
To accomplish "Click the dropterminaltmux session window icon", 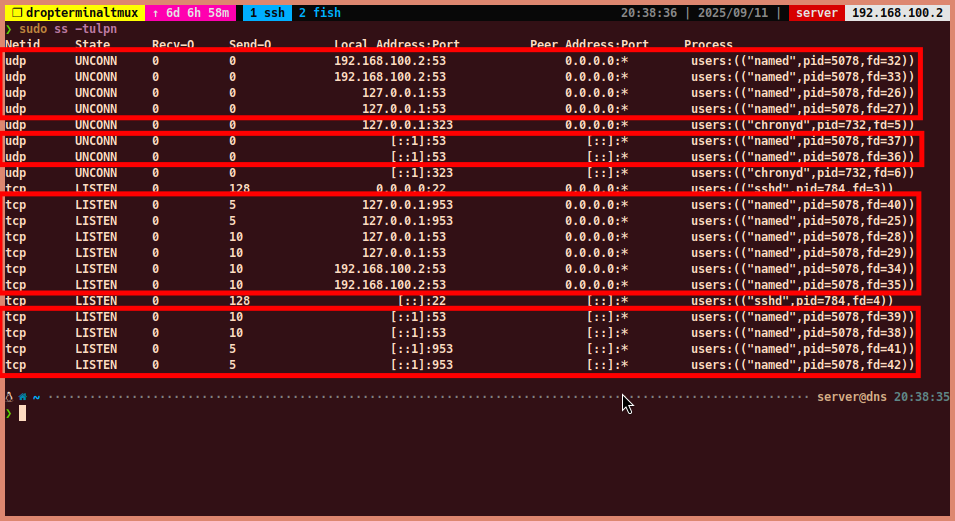I will click(17, 13).
